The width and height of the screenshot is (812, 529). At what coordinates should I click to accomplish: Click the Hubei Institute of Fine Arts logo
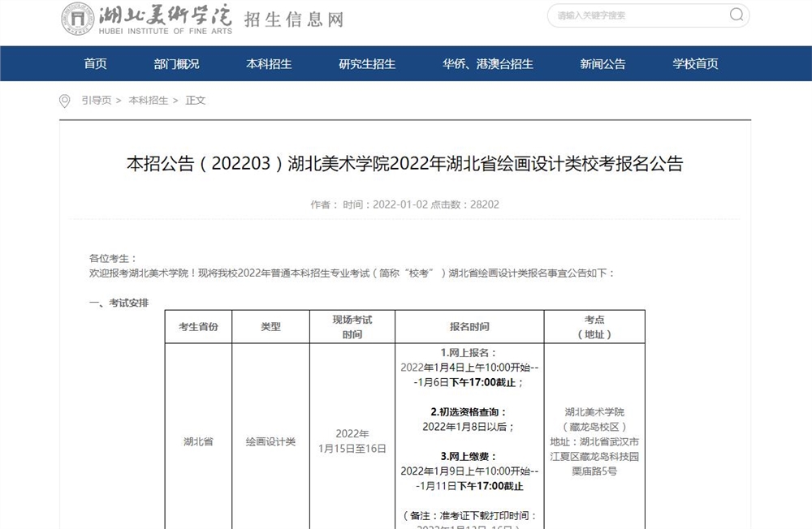click(x=146, y=19)
